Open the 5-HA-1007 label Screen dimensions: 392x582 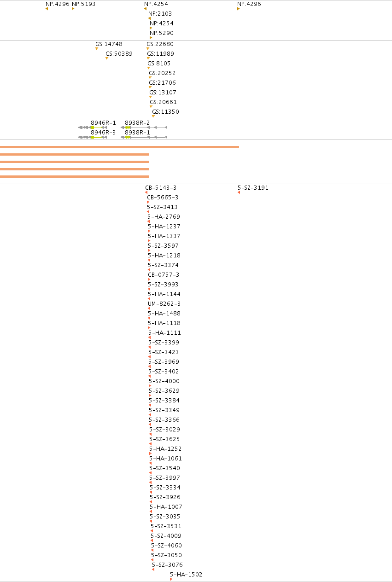pyautogui.click(x=166, y=506)
